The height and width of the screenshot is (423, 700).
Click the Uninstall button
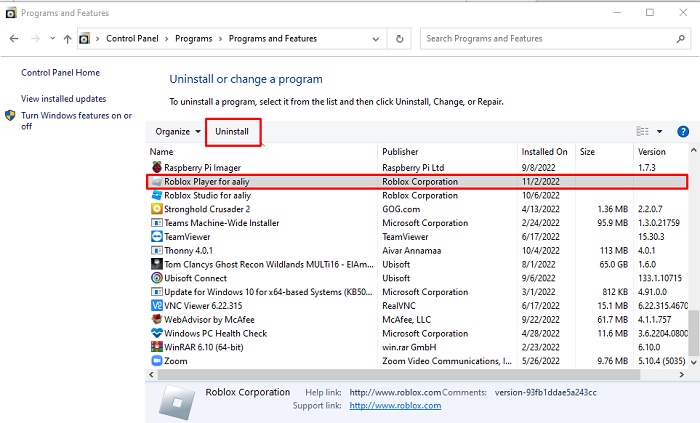(x=232, y=132)
